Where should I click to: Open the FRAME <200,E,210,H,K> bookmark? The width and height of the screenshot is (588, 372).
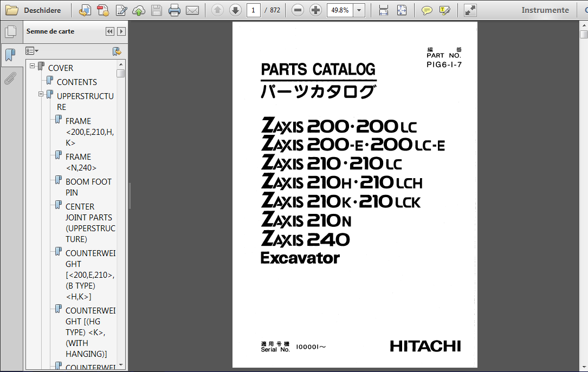[x=89, y=132]
